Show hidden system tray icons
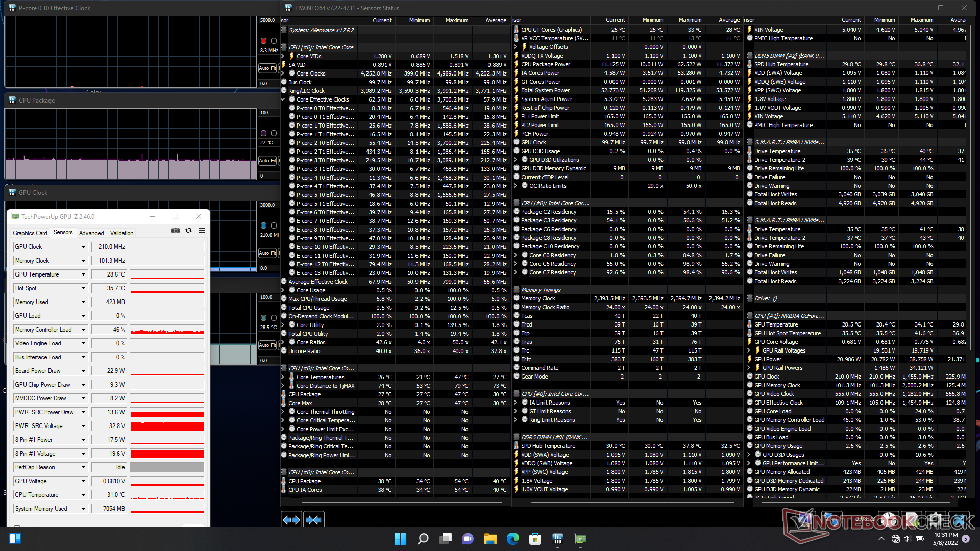This screenshot has width=980, height=551. [x=881, y=539]
